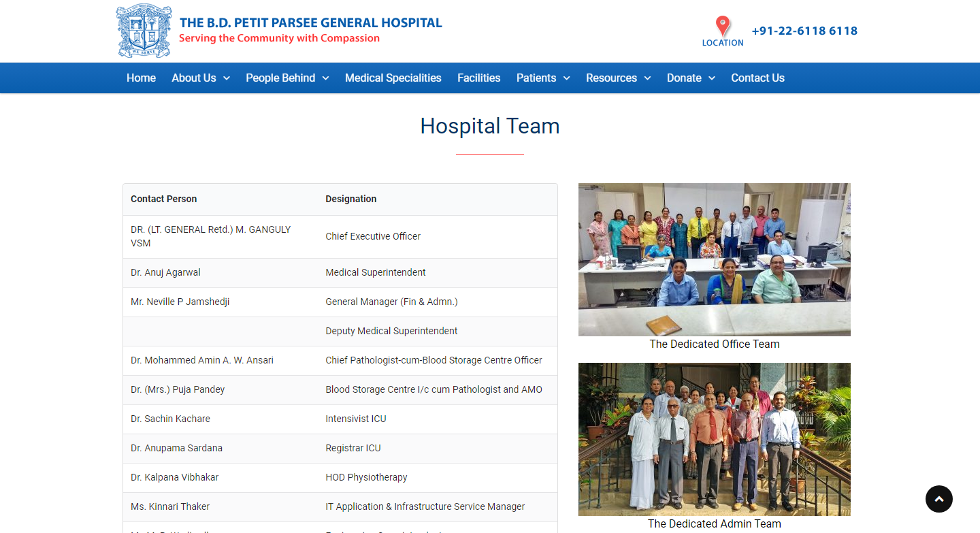Select IT Application & Infrastructure Service Manager cell

[x=438, y=506]
